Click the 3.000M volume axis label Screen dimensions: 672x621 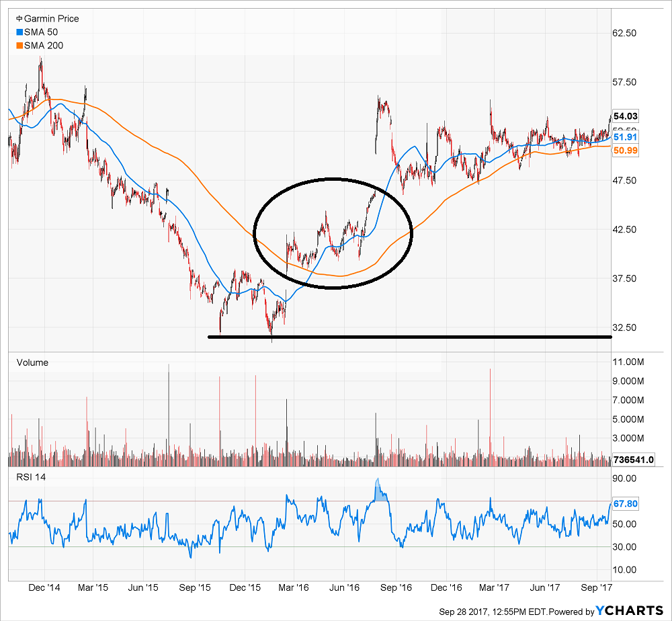tap(628, 438)
